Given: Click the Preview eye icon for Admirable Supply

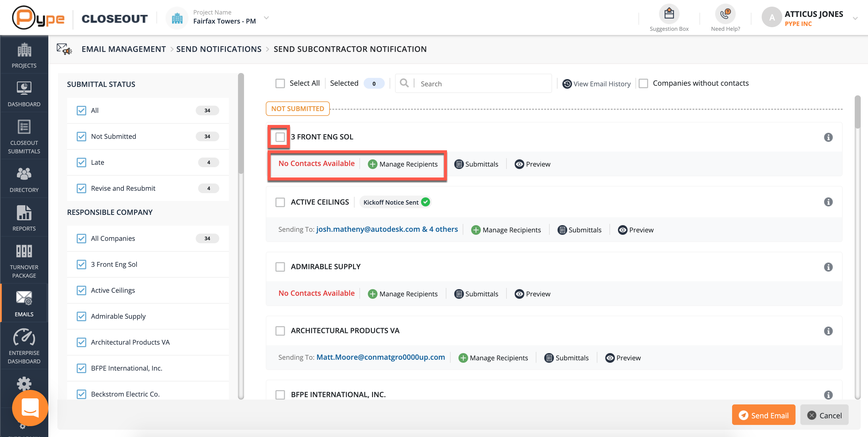Looking at the screenshot, I should [519, 294].
